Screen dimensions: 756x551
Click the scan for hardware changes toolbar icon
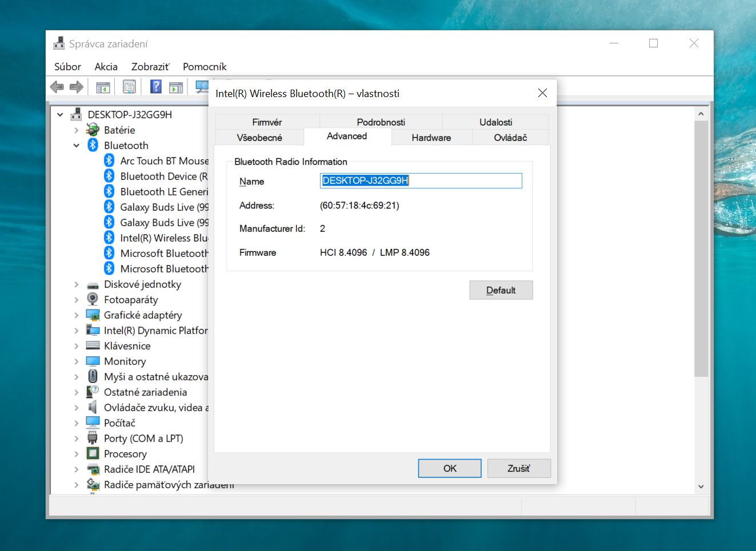pyautogui.click(x=202, y=87)
